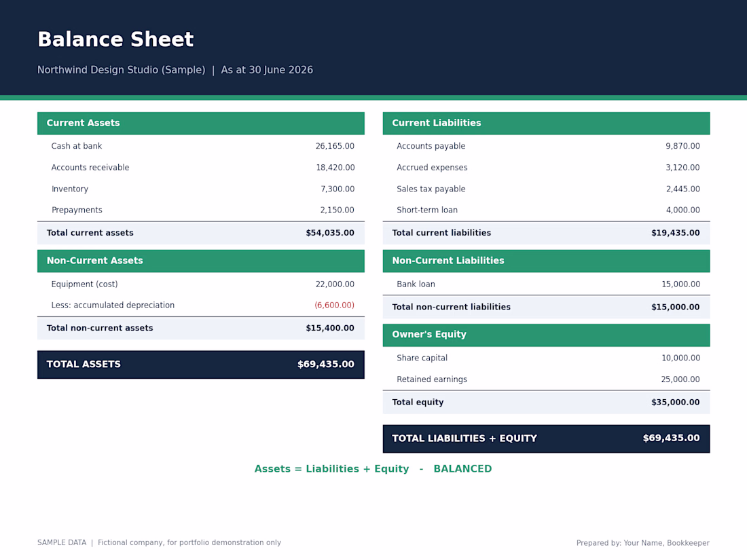This screenshot has height=560, width=747.
Task: Select the $19,435.00 total current liabilities figure
Action: (676, 233)
